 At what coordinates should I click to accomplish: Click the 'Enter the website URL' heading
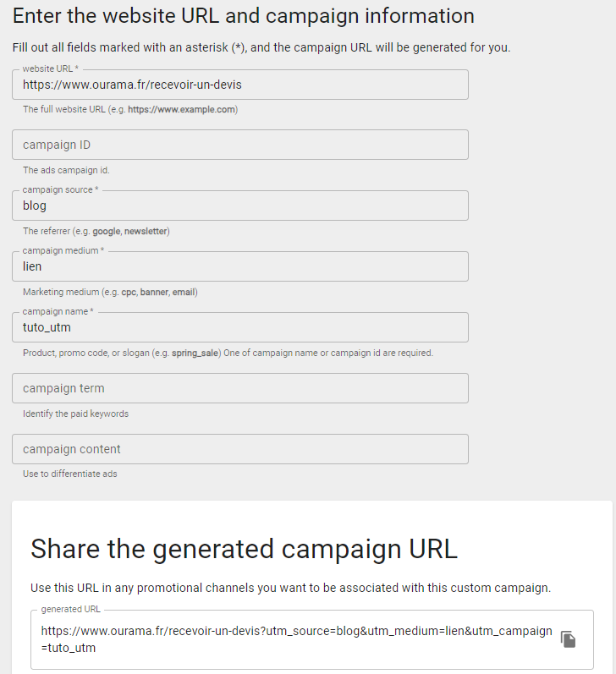244,16
